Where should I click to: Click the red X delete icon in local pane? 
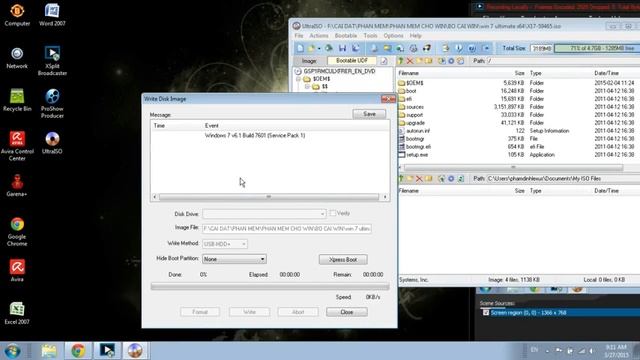[x=419, y=179]
